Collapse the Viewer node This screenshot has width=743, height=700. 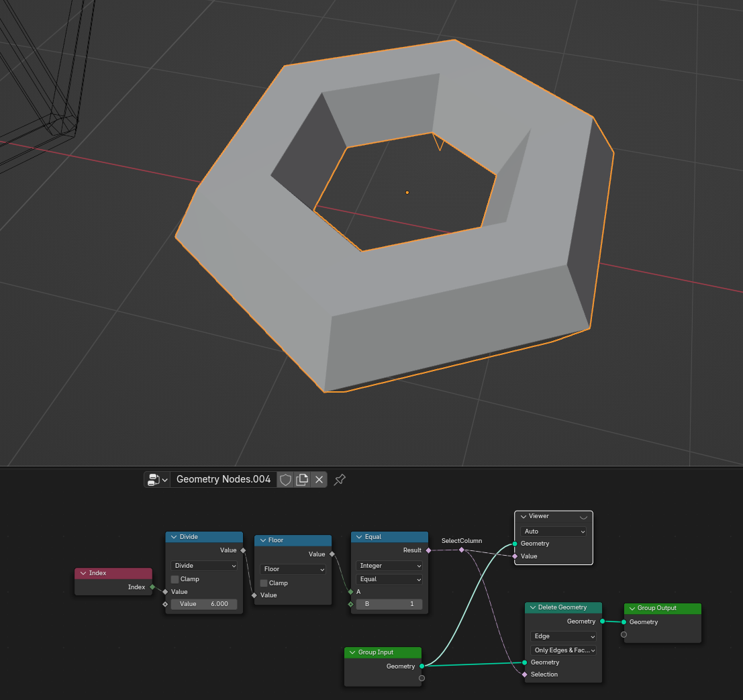point(524,516)
